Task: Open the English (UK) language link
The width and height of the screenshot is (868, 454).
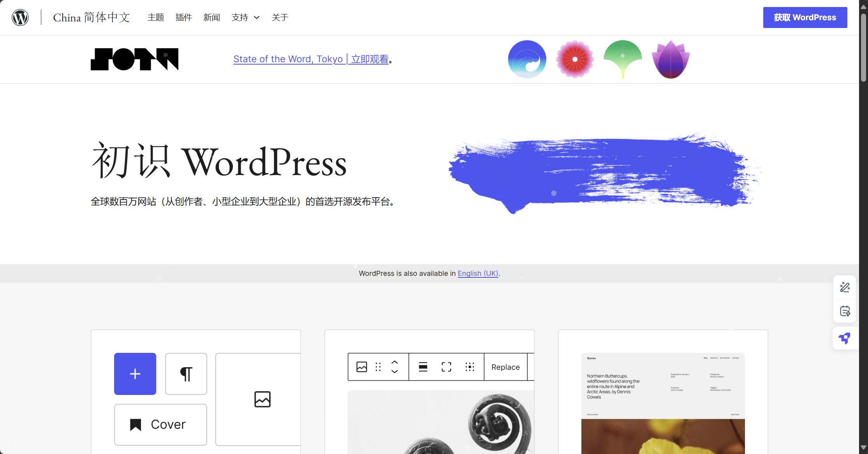Action: [477, 273]
